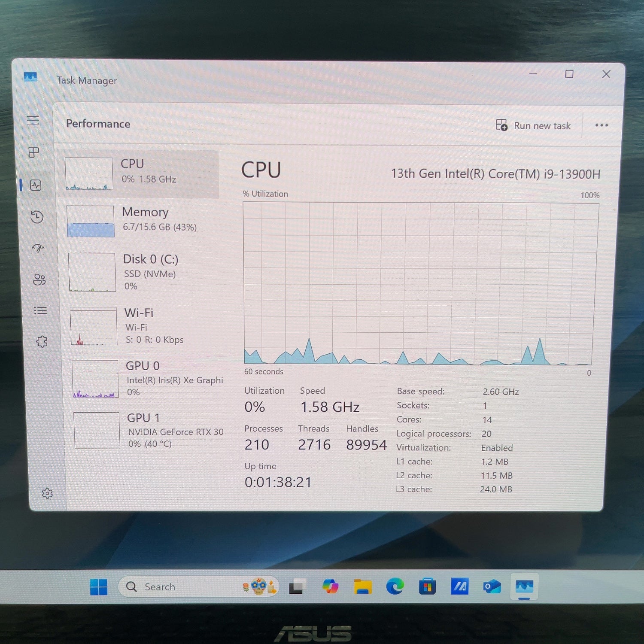
Task: Expand the three-dot more options menu
Action: (601, 125)
